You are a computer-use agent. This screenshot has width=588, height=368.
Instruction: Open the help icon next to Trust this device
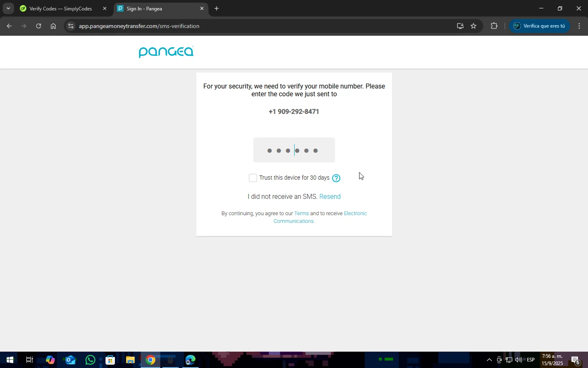[x=336, y=178]
